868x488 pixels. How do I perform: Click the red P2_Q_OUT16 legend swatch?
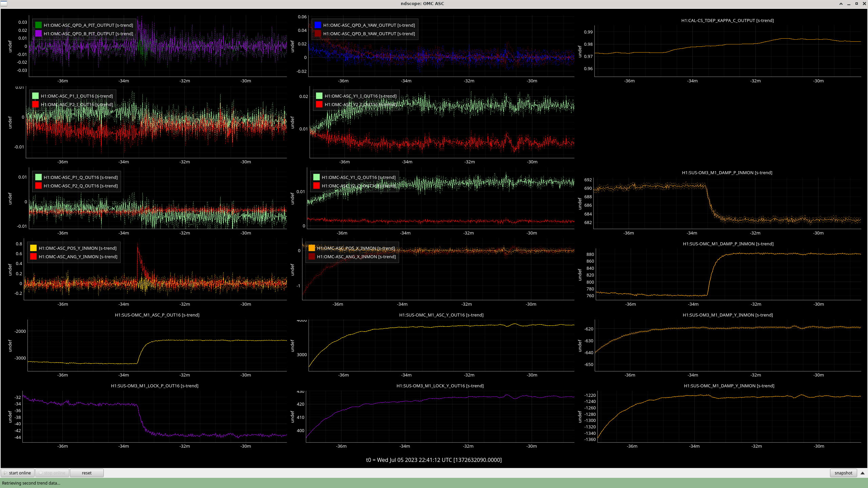38,186
